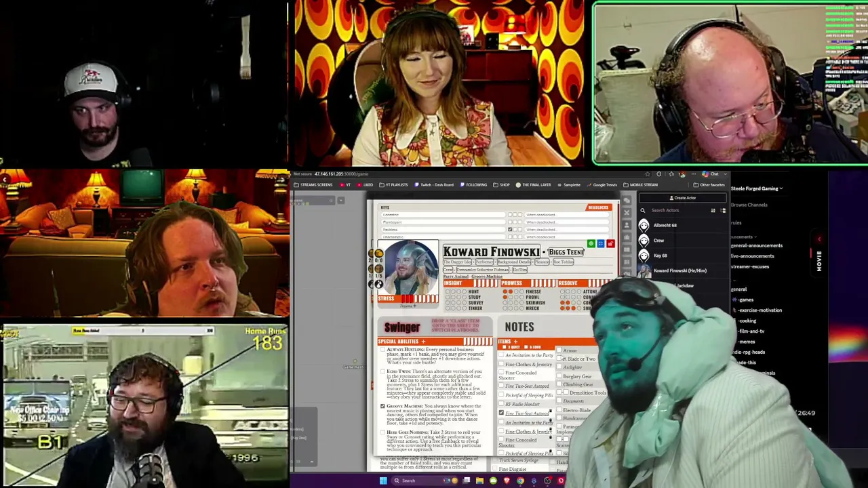Click the actor sort order icon
Viewport: 868px width, 488px height.
tap(713, 211)
